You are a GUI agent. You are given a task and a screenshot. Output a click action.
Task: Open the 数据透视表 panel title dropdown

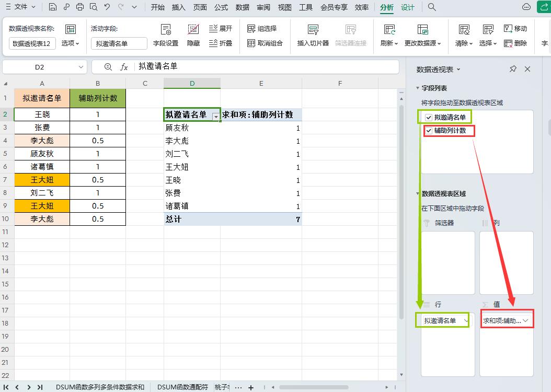point(458,70)
